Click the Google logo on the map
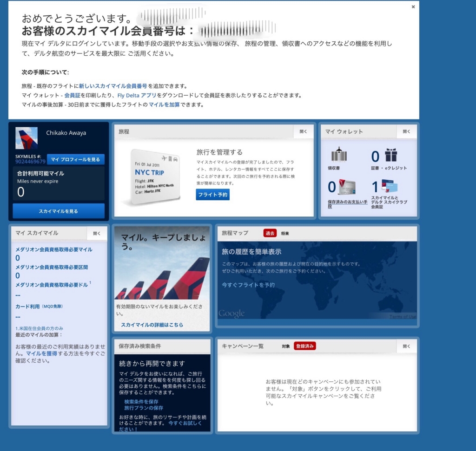 231,314
